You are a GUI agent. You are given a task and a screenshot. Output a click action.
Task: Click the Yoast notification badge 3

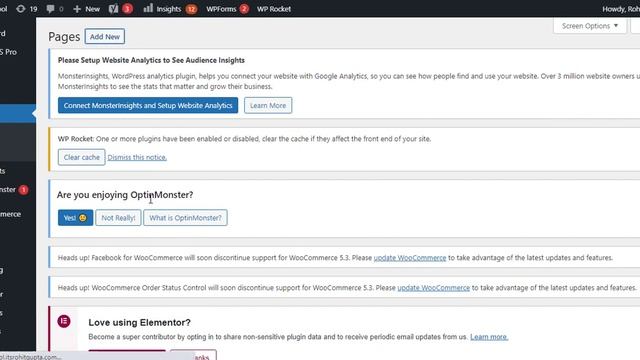click(127, 9)
